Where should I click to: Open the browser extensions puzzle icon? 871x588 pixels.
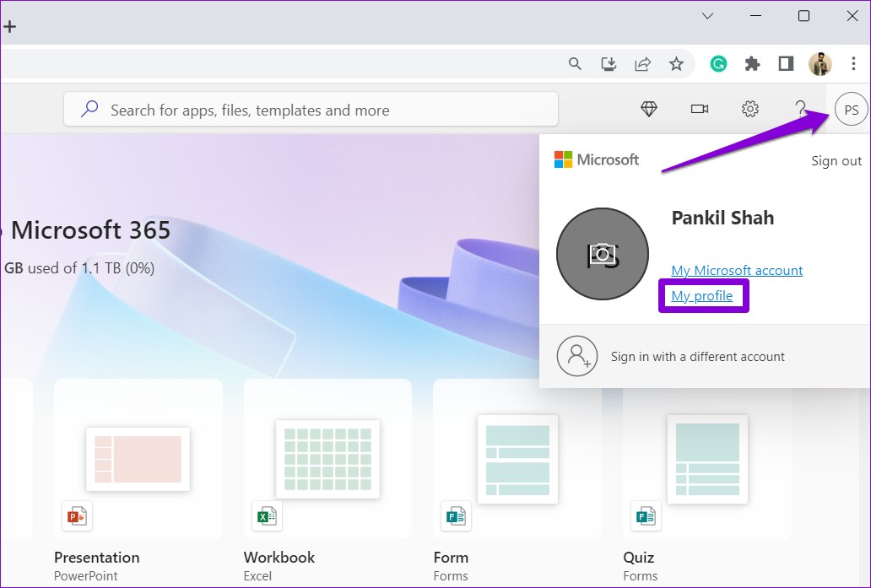click(x=752, y=63)
